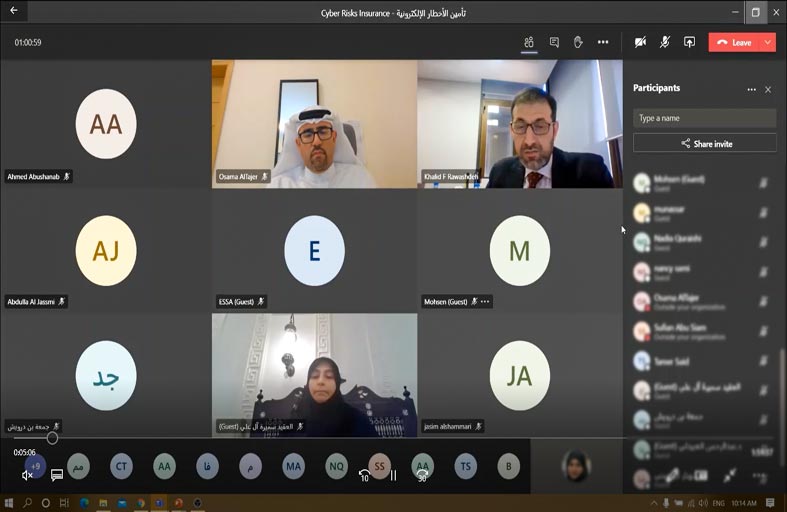
Task: Raise your hand in the meeting
Action: tap(578, 42)
